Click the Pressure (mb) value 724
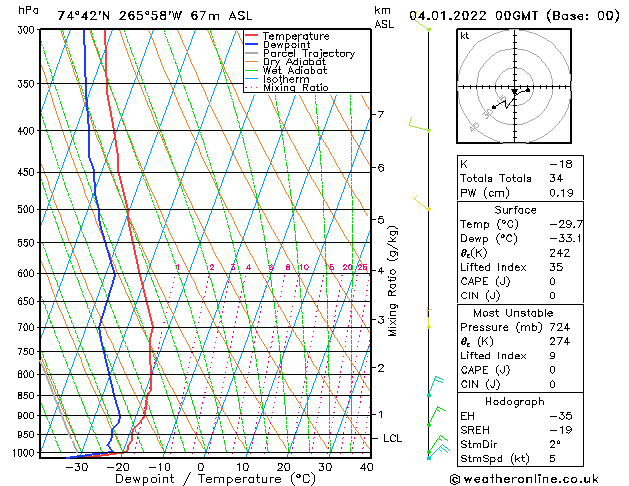 [x=560, y=327]
